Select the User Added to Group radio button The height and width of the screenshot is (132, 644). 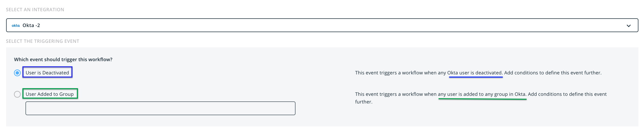pyautogui.click(x=17, y=94)
